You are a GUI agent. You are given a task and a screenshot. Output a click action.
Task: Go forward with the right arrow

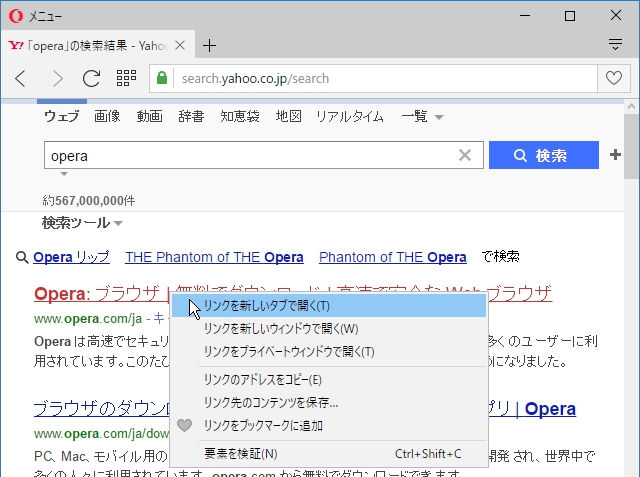[x=58, y=78]
